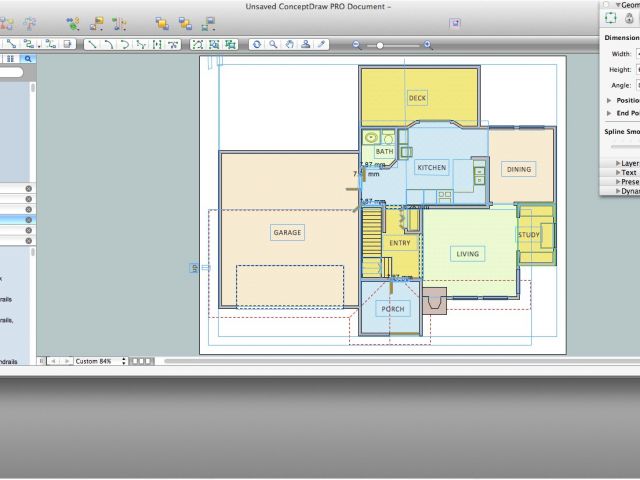
Task: Click the lock icon in Geometry panel
Action: (x=629, y=17)
